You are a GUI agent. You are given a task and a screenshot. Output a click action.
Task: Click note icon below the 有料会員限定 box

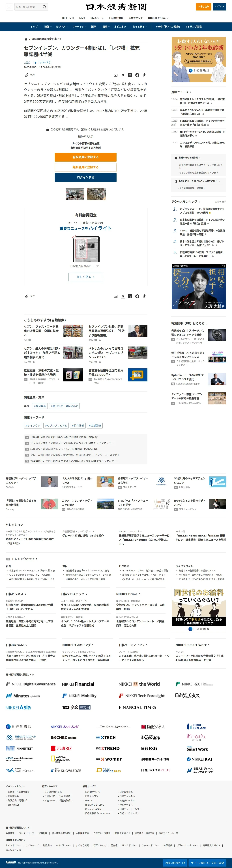(x=123, y=297)
